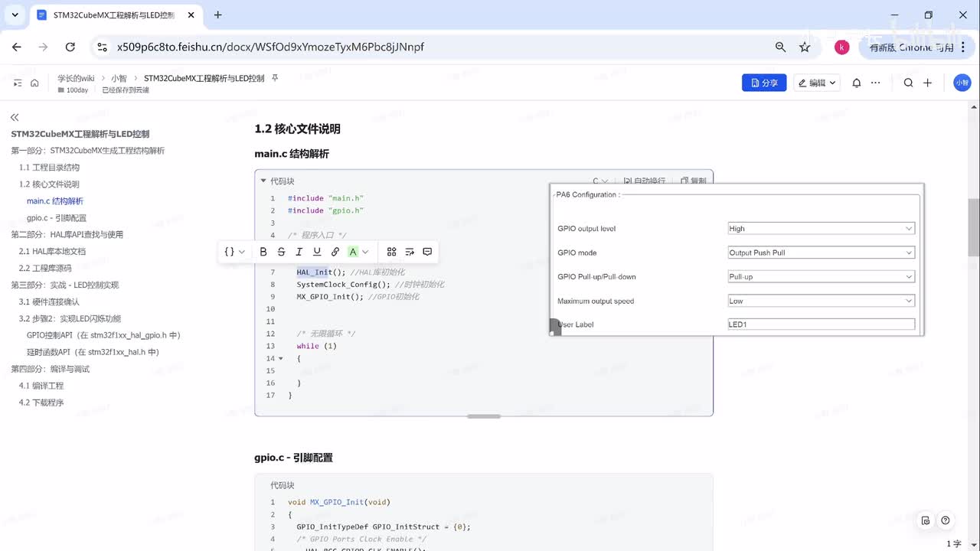Search within Feishu docs

(x=908, y=83)
